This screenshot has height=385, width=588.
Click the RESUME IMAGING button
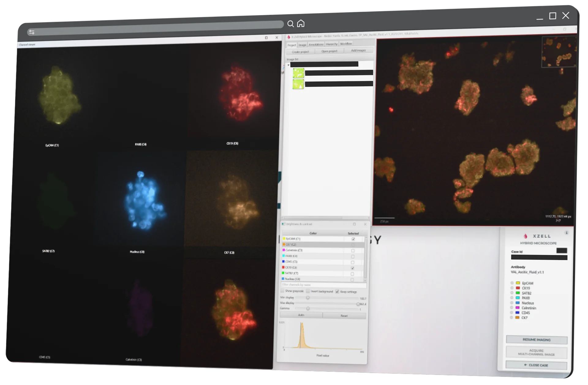pos(536,340)
